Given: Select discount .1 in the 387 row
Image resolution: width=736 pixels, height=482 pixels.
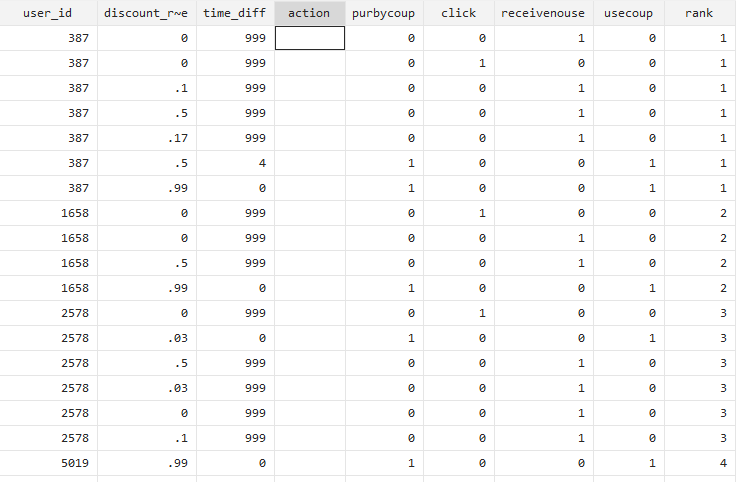Looking at the screenshot, I should pos(146,88).
